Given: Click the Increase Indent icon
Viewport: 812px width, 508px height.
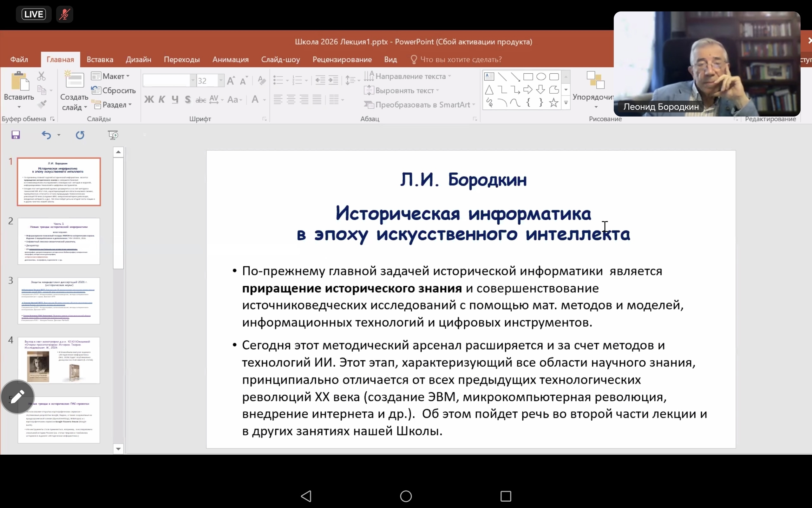Looking at the screenshot, I should (333, 80).
